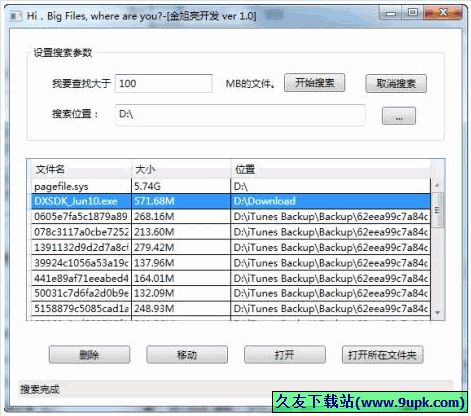Minimize the Big Files window

click(x=391, y=14)
